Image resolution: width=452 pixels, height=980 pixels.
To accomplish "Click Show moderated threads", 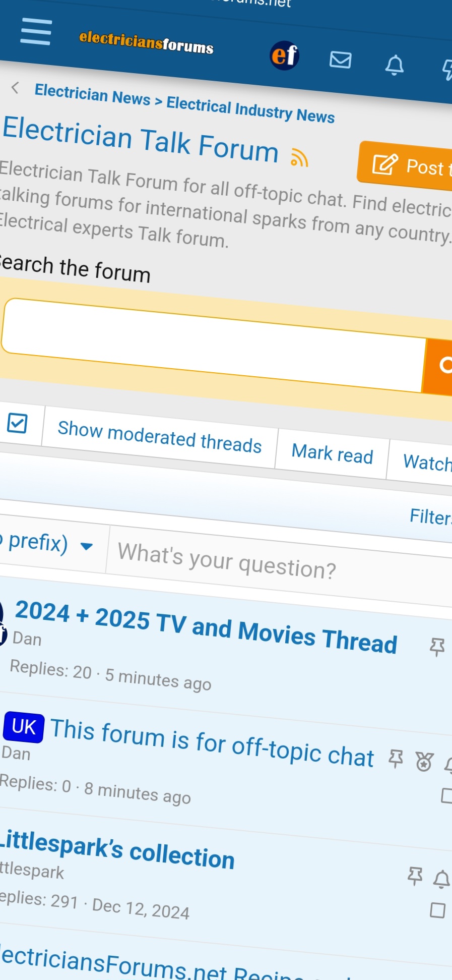I will pos(159,437).
